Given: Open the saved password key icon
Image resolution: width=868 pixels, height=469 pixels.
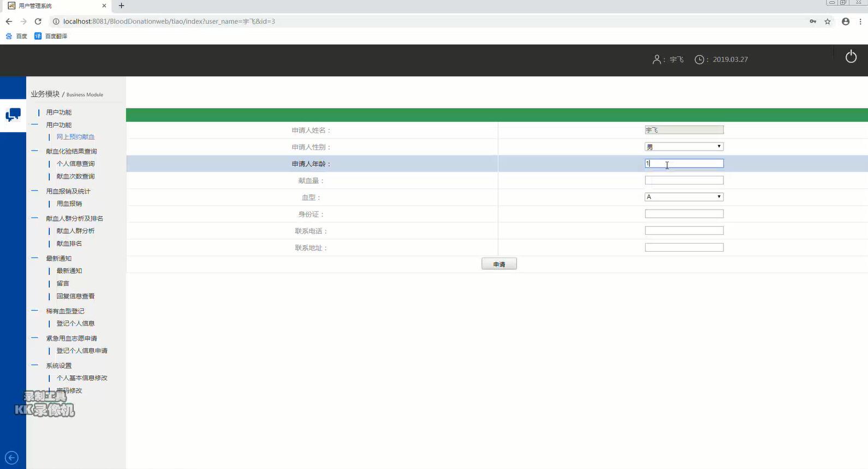Looking at the screenshot, I should (x=813, y=21).
